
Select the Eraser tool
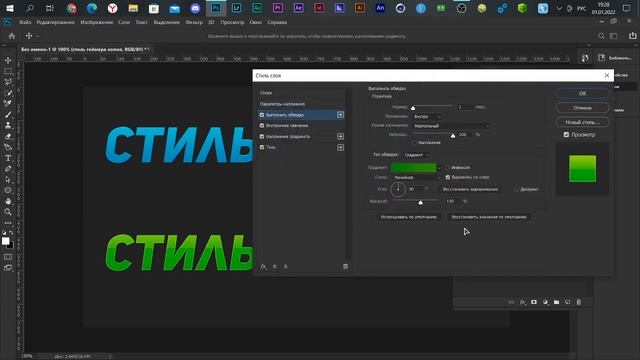coord(8,136)
